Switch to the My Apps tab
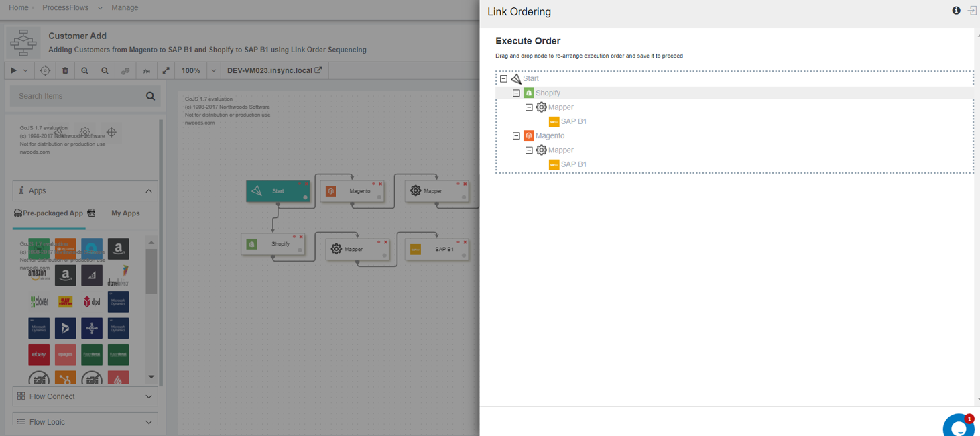Screen dimensions: 980x436 (x=125, y=213)
